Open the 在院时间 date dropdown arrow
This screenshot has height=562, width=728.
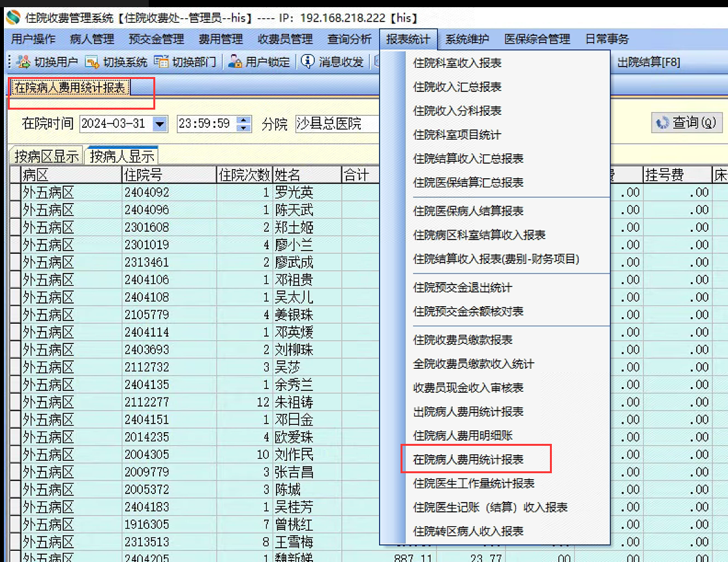(x=160, y=124)
